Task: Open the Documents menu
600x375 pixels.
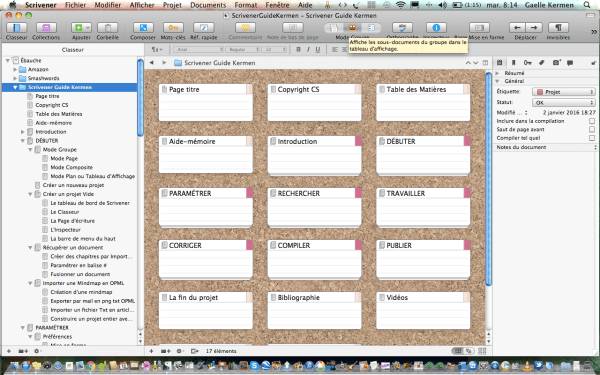Action: coord(208,5)
